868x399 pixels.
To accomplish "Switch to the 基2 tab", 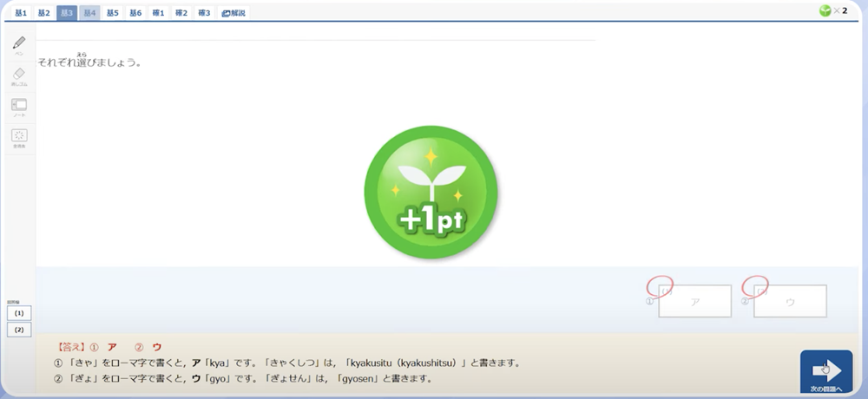I will click(43, 13).
